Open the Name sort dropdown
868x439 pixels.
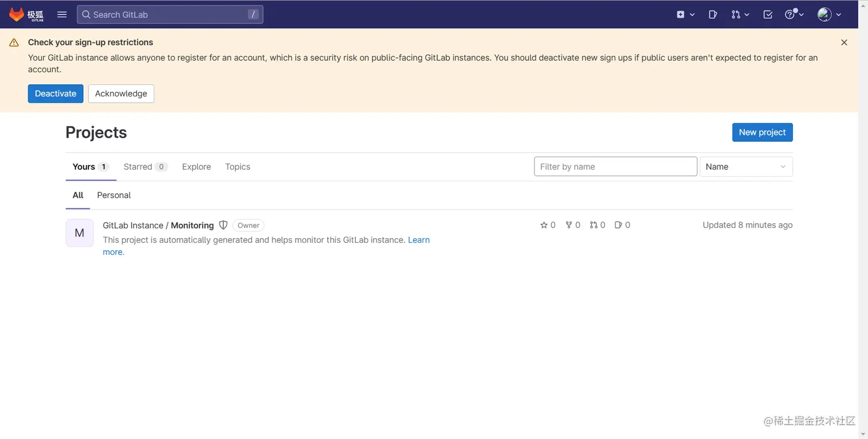746,166
